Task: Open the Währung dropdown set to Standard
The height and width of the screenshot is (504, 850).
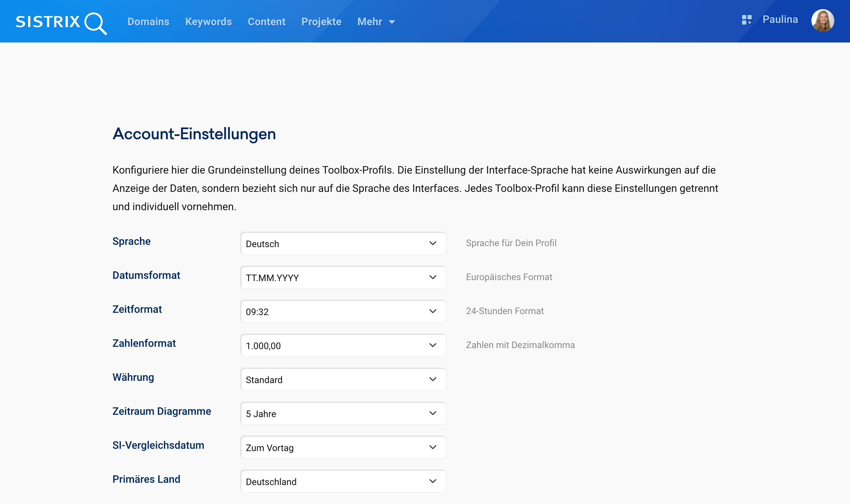Action: click(x=343, y=379)
